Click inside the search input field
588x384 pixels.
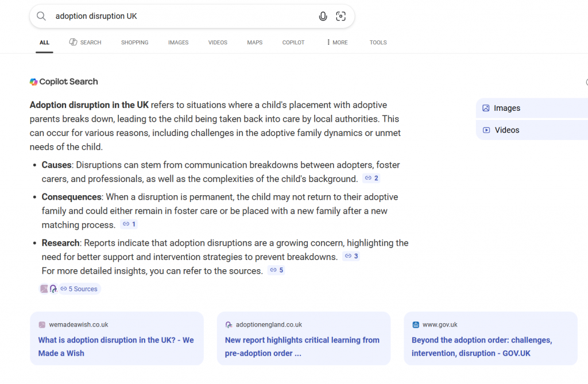(x=172, y=15)
